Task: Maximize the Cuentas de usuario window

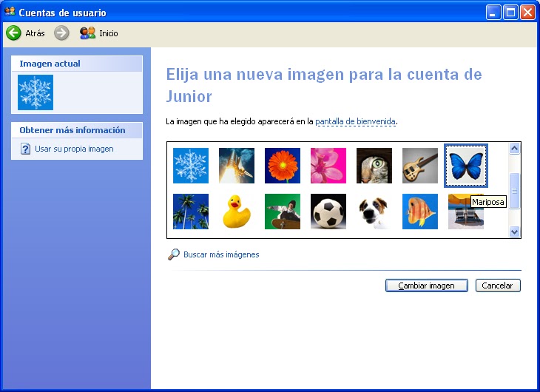Action: 510,13
